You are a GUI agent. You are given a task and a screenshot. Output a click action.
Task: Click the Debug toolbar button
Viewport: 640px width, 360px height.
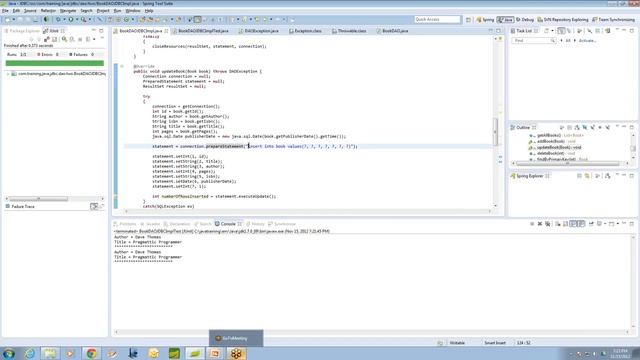coord(58,19)
